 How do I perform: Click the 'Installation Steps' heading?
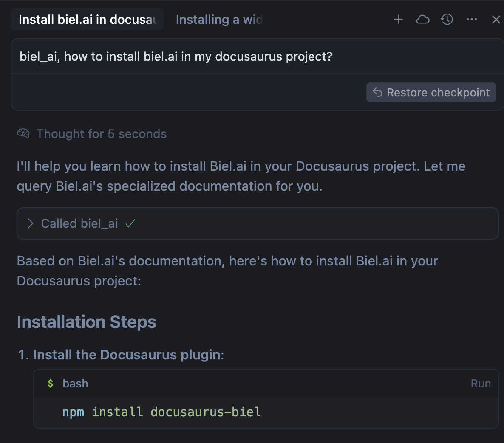click(86, 322)
